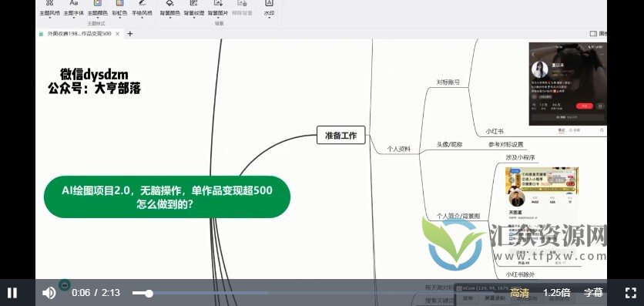Close the 外面收费198...作品变现500 tab
Screen dimensions: 644x306
117,34
